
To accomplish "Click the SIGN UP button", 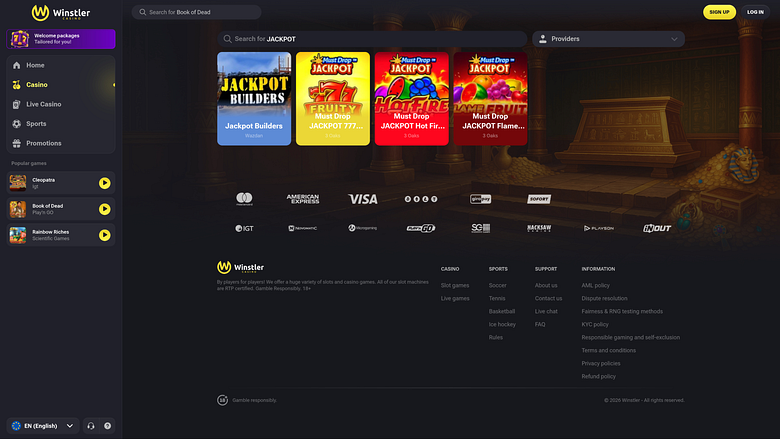I will point(719,12).
